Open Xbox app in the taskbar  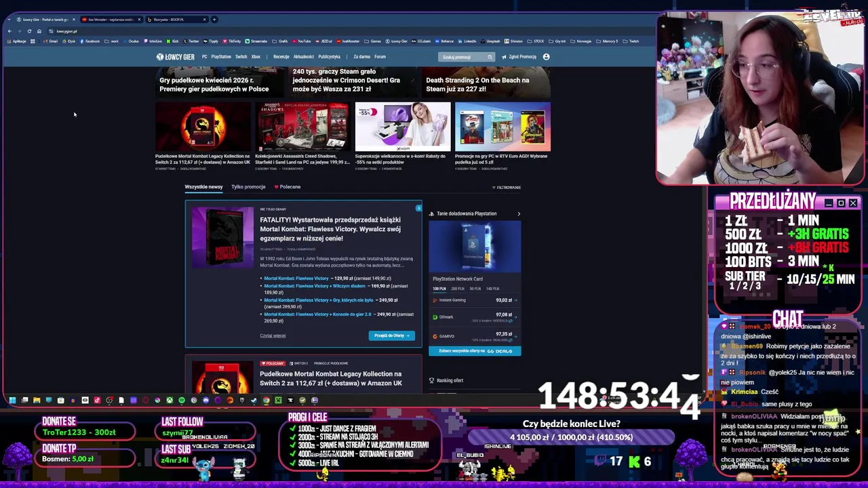tap(170, 400)
